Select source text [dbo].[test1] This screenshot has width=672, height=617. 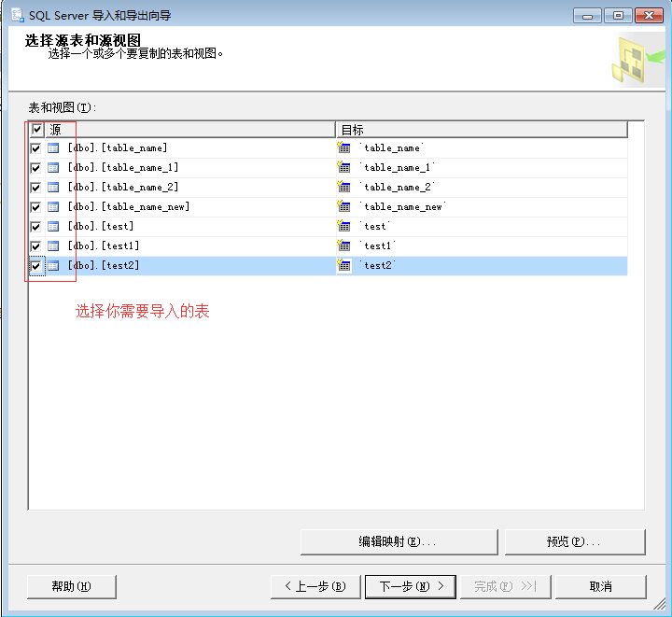coord(104,245)
